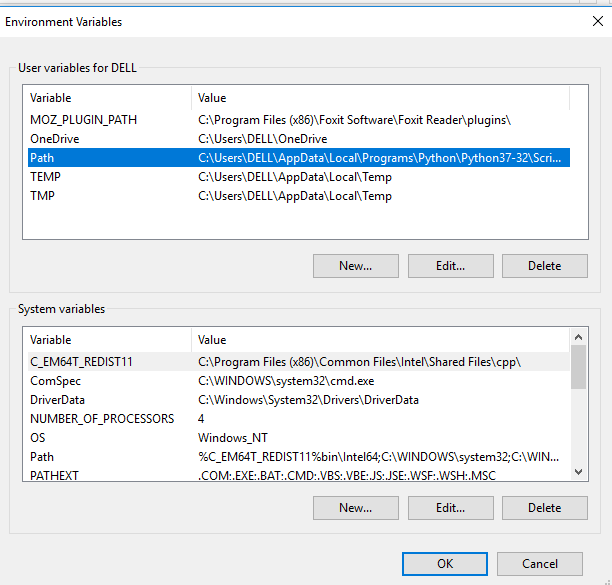Click Delete under System variables

(544, 508)
